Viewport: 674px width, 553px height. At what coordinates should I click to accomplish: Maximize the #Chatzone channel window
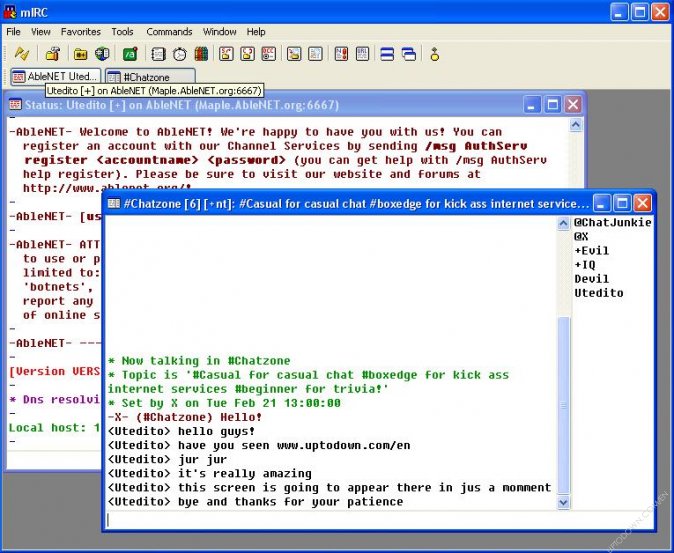(x=622, y=203)
